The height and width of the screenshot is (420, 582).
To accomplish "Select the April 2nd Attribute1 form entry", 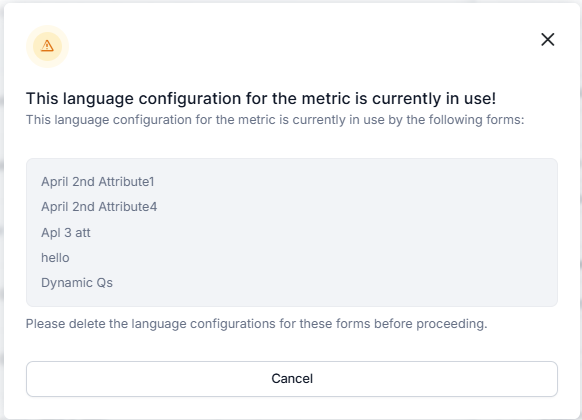I will pyautogui.click(x=98, y=181).
